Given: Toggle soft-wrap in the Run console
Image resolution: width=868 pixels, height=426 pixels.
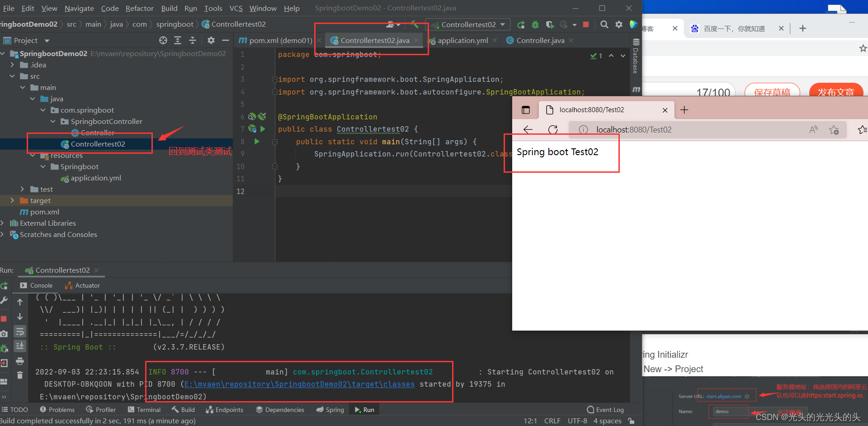Looking at the screenshot, I should 20,331.
